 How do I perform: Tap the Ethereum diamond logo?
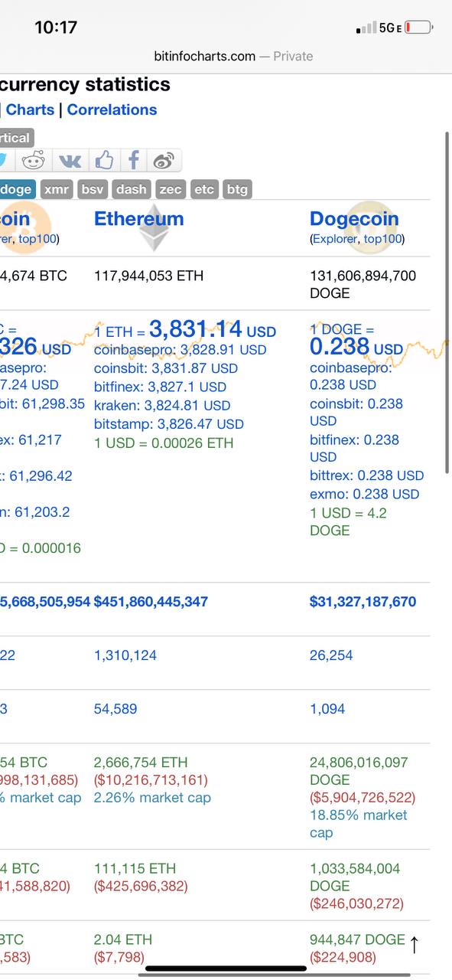153,228
